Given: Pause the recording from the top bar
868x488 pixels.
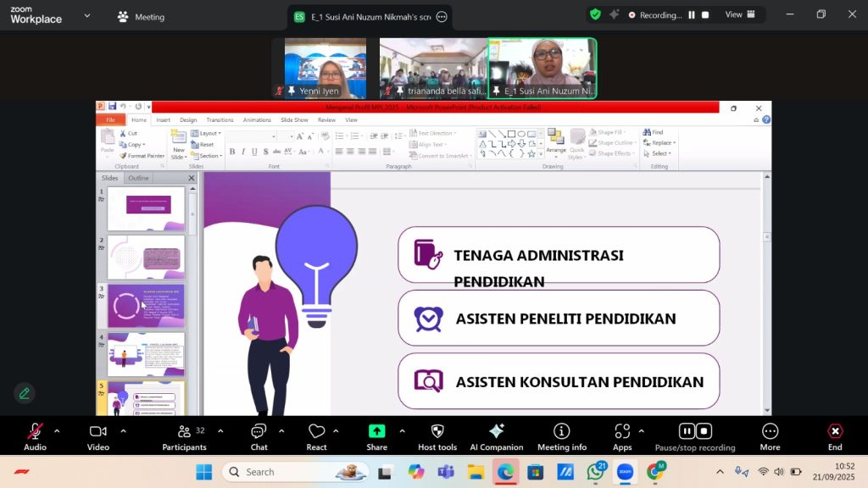Looking at the screenshot, I should point(692,15).
